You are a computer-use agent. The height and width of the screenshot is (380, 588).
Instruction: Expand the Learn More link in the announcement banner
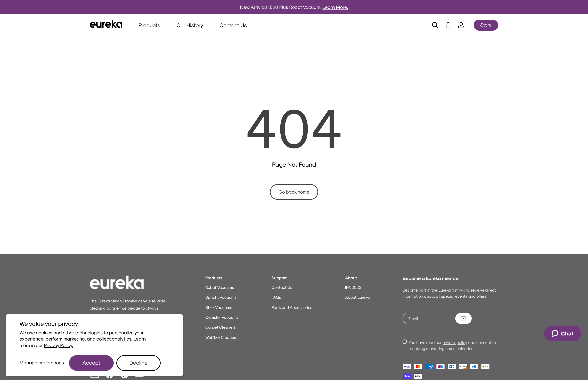[x=335, y=7]
